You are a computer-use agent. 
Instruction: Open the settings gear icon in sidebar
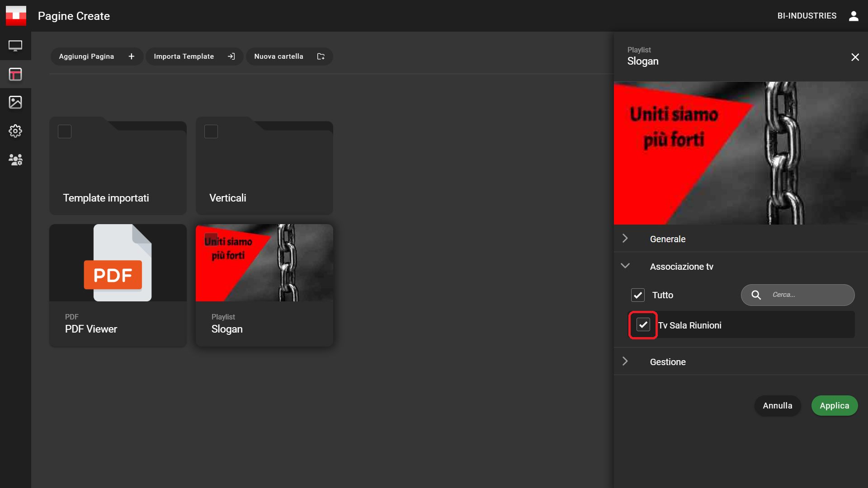[x=15, y=131]
